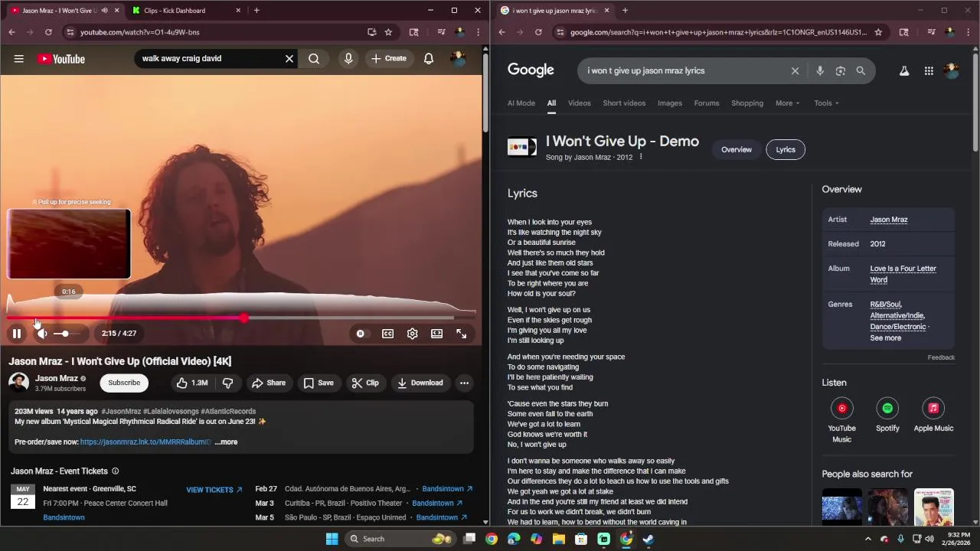Open Videos results tab on Google
980x551 pixels.
point(579,103)
